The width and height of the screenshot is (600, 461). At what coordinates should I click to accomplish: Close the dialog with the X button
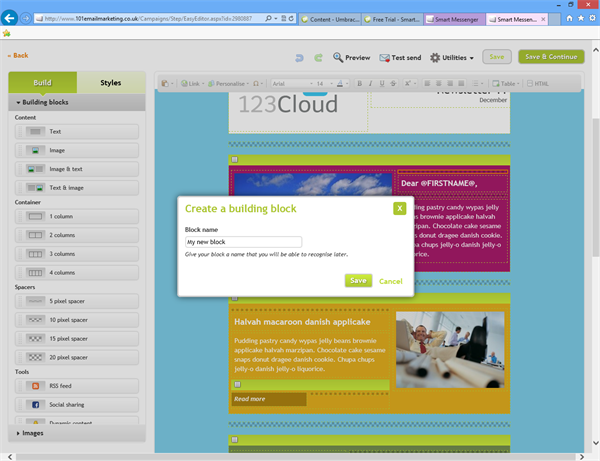pyautogui.click(x=399, y=209)
